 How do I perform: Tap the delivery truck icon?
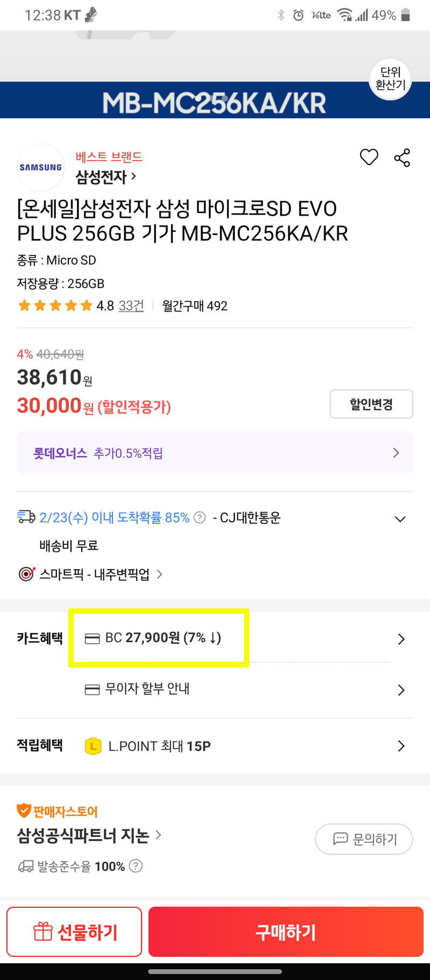pos(26,517)
